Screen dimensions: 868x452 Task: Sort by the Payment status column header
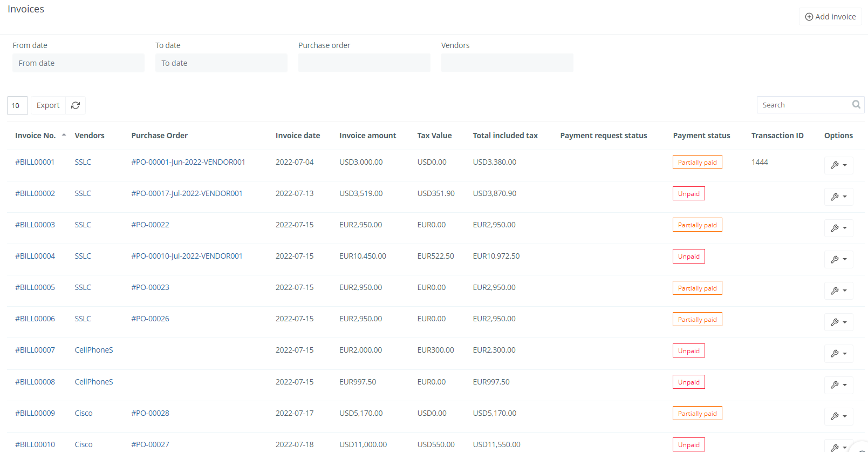701,136
